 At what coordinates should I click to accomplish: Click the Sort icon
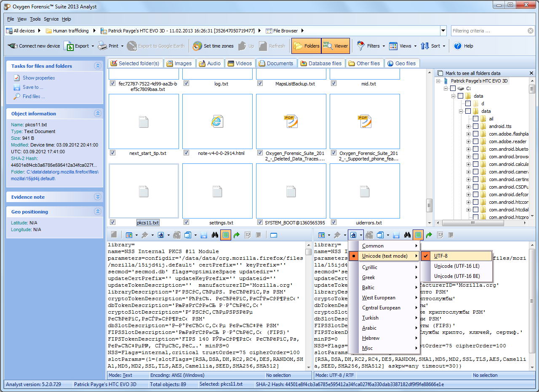tap(425, 46)
